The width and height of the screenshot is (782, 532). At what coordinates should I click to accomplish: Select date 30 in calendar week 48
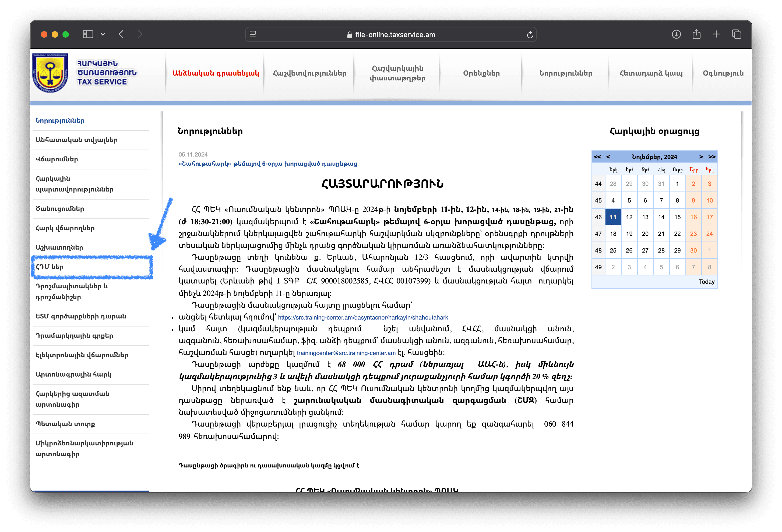pyautogui.click(x=693, y=250)
